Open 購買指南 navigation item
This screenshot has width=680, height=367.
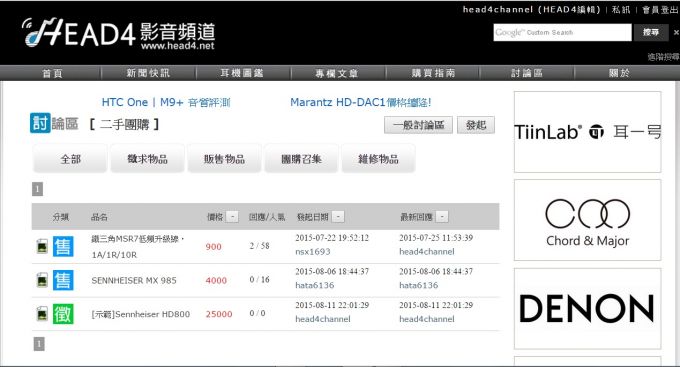(433, 73)
